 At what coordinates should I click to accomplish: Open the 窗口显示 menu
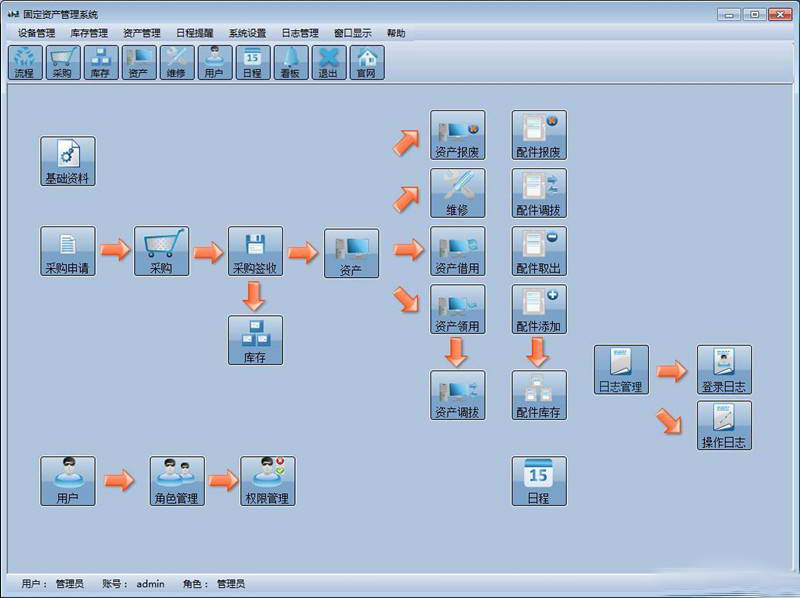[353, 33]
